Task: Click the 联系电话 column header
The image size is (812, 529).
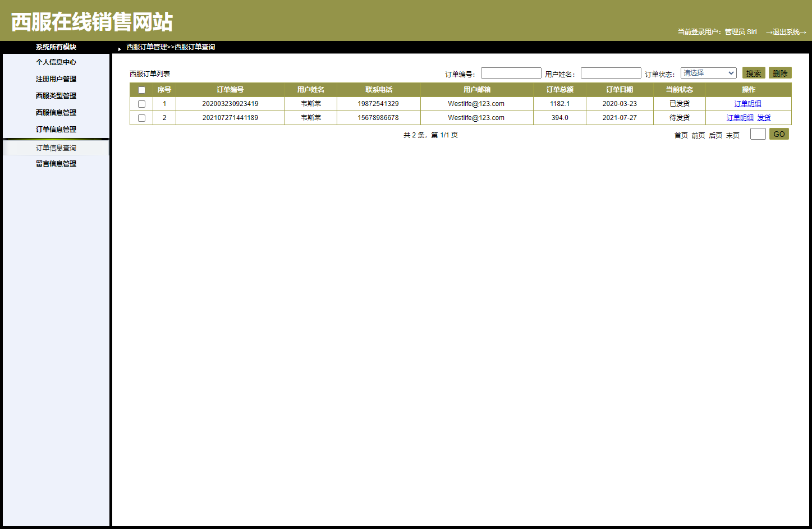Action: tap(379, 90)
